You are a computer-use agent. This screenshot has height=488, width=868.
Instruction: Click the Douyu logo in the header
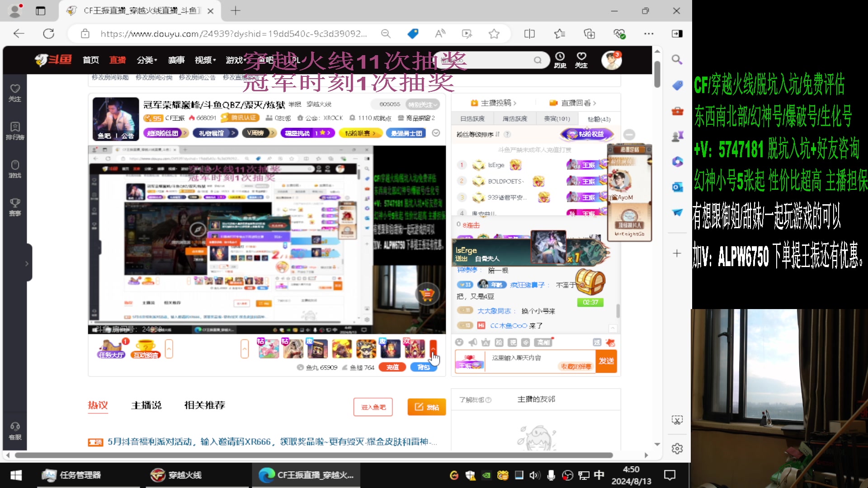pos(53,60)
